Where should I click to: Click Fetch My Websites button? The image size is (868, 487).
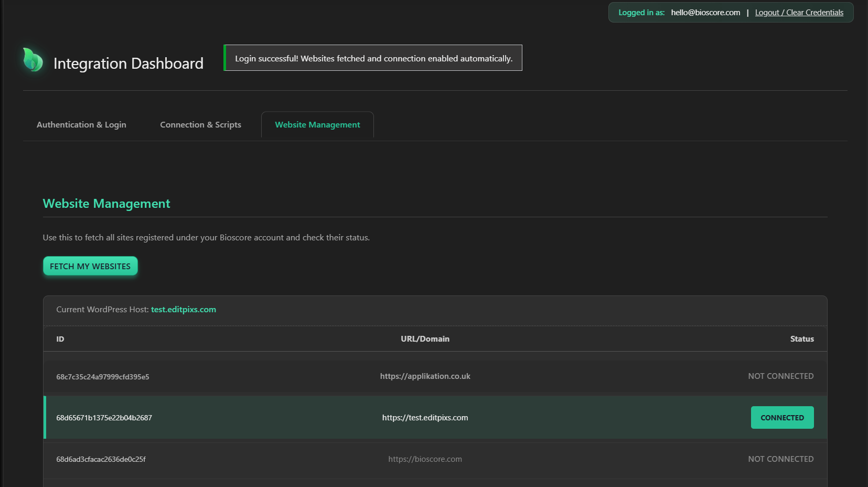[x=90, y=266]
